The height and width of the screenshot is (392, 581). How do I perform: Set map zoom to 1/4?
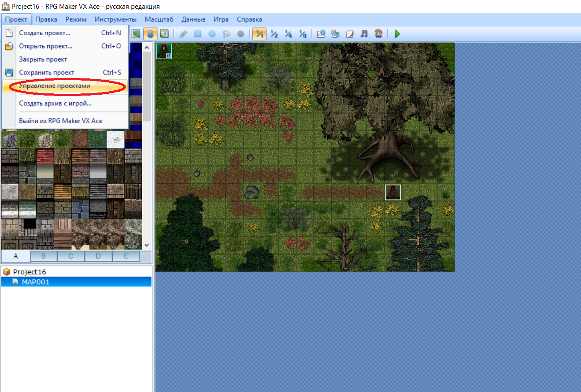[288, 33]
